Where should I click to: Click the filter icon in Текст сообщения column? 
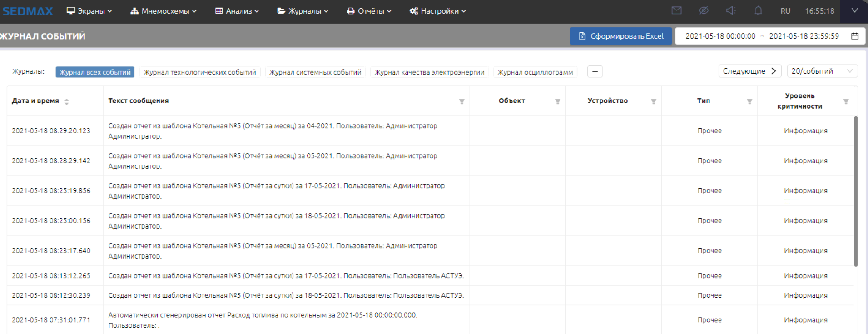[x=461, y=101]
